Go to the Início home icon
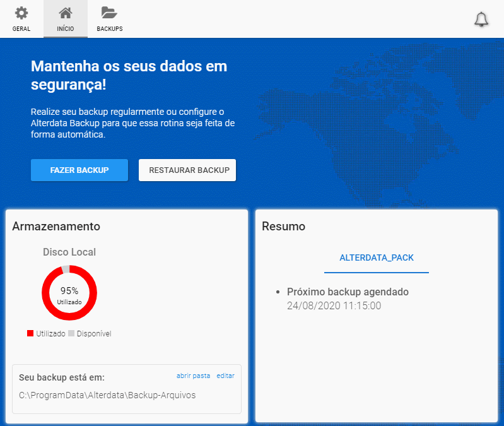The image size is (504, 426). coord(66,13)
